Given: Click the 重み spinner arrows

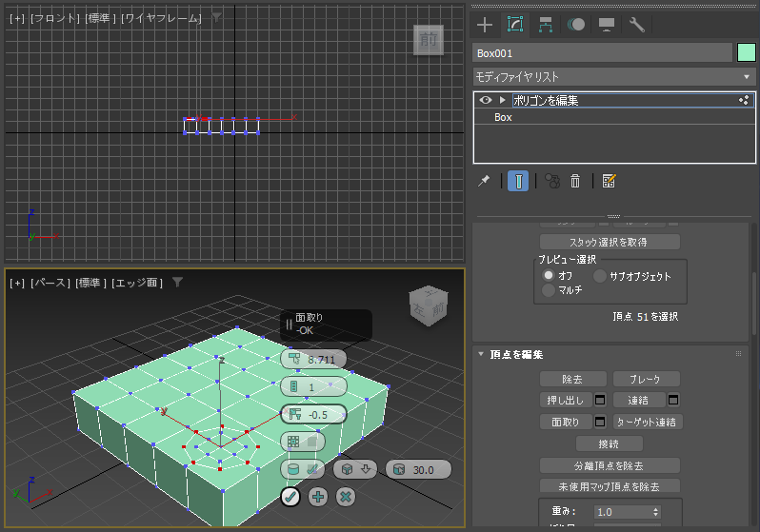Looking at the screenshot, I should (655, 512).
